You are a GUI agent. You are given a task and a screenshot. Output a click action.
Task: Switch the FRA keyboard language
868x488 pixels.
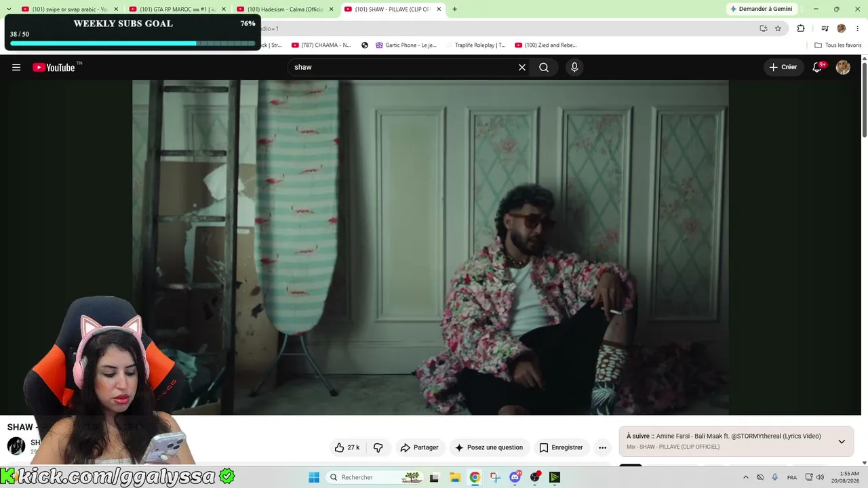pos(792,477)
